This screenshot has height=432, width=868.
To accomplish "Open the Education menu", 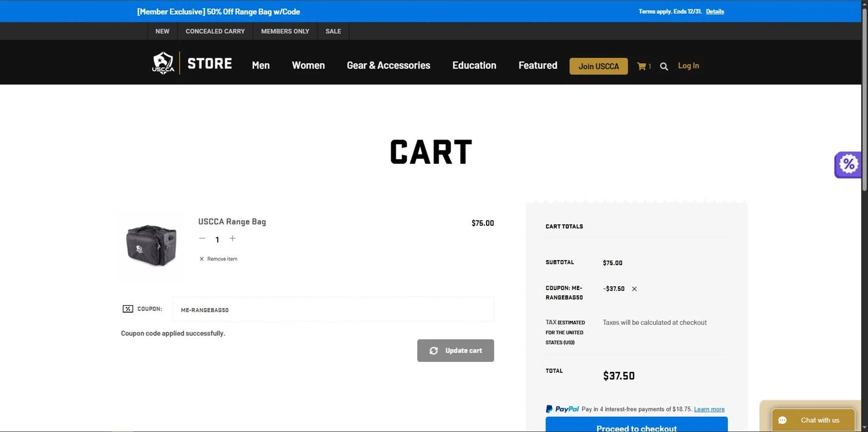I will pos(475,65).
